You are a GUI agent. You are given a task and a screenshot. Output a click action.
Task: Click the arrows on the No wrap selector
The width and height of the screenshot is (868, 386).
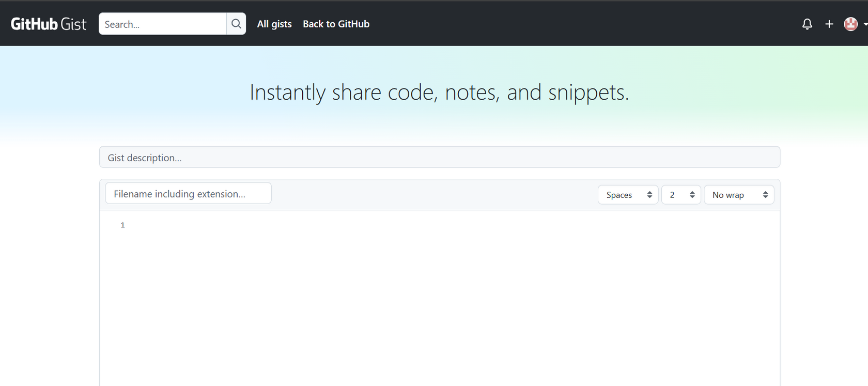[x=766, y=195]
